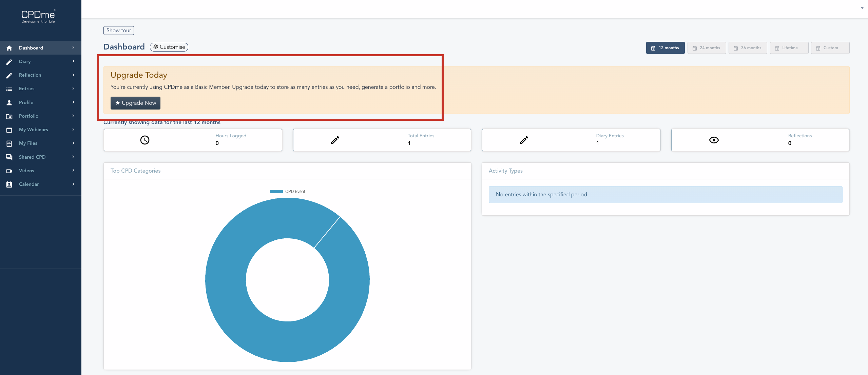Image resolution: width=868 pixels, height=375 pixels.
Task: Click the Portfolio folder icon in sidebar
Action: 9,116
